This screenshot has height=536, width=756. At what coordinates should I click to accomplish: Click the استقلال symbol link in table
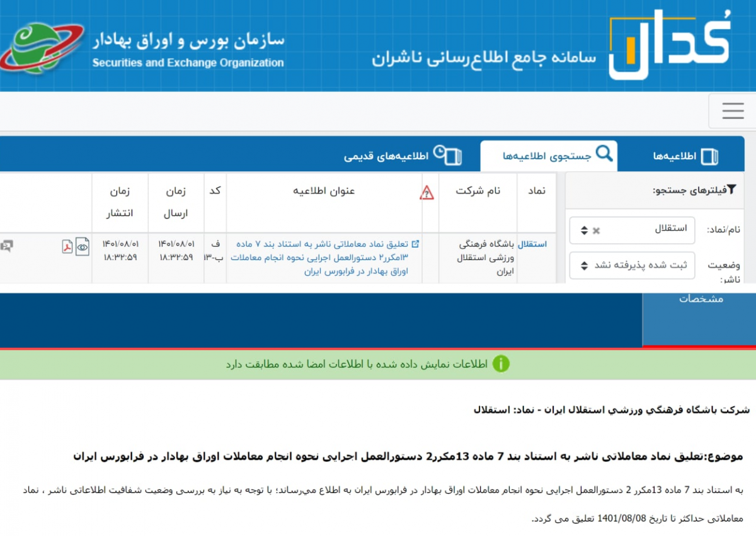tap(532, 244)
